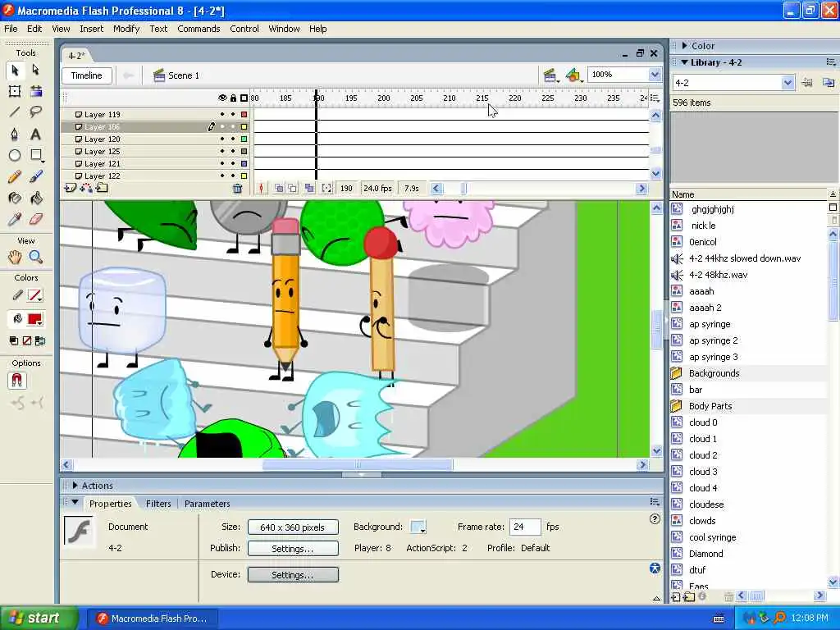Image resolution: width=840 pixels, height=630 pixels.
Task: Select the Lasso tool
Action: pyautogui.click(x=36, y=112)
